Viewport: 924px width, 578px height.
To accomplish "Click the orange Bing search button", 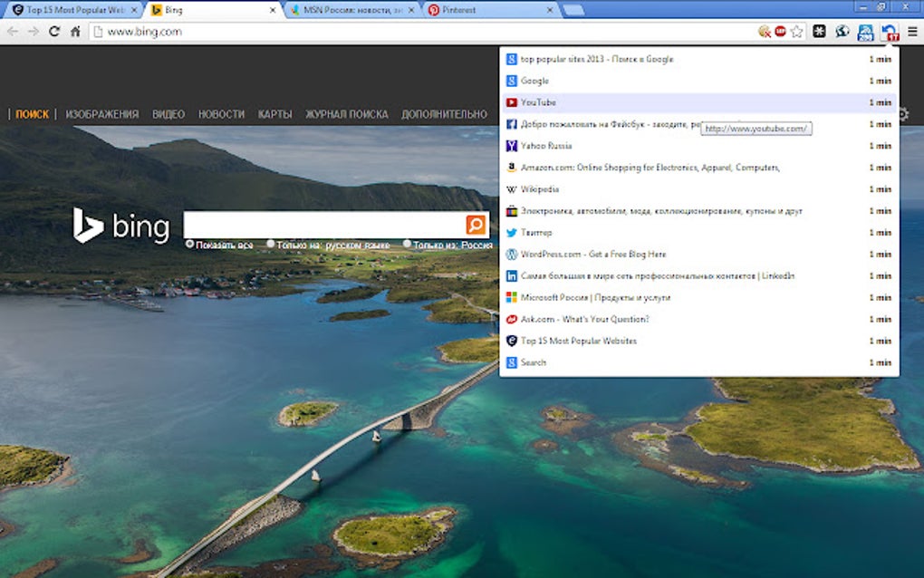I will (x=475, y=224).
